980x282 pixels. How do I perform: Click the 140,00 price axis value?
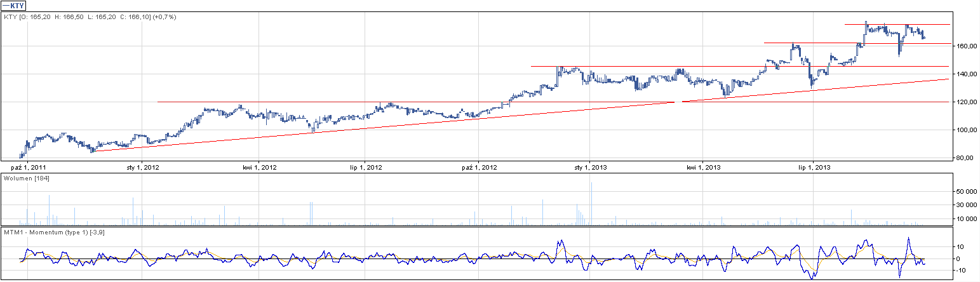[966, 74]
